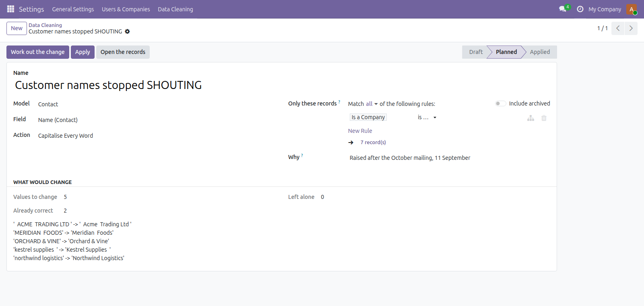Click the gear actions icon beside record title
This screenshot has height=306, width=644.
click(x=127, y=31)
